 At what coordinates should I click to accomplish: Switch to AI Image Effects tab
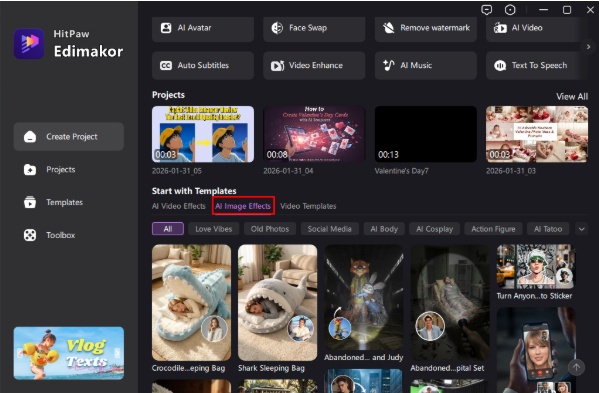(243, 206)
